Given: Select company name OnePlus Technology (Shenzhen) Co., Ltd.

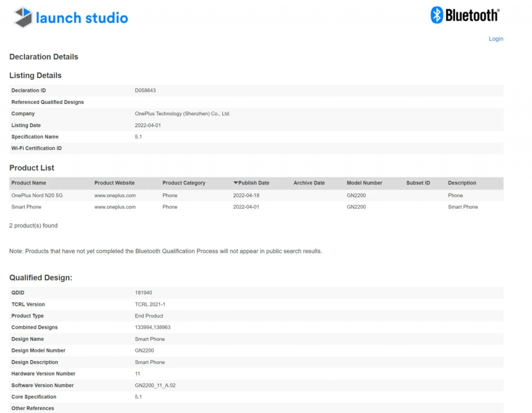Looking at the screenshot, I should click(182, 114).
